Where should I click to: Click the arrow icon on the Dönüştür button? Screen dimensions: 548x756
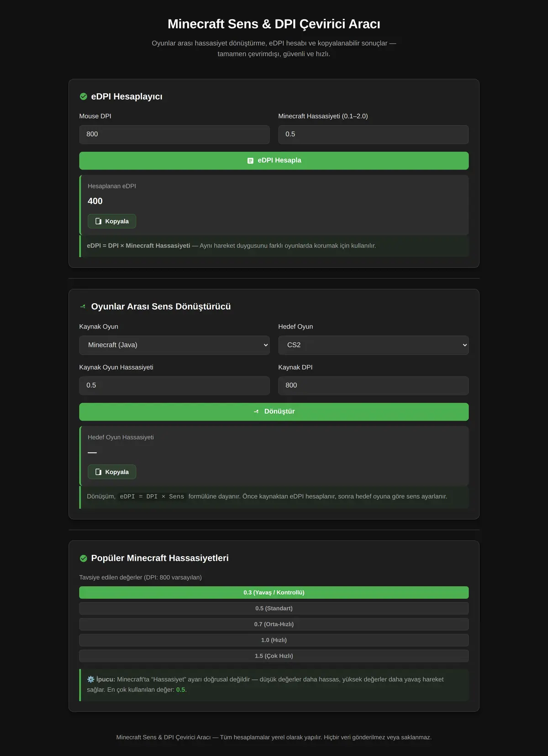256,411
